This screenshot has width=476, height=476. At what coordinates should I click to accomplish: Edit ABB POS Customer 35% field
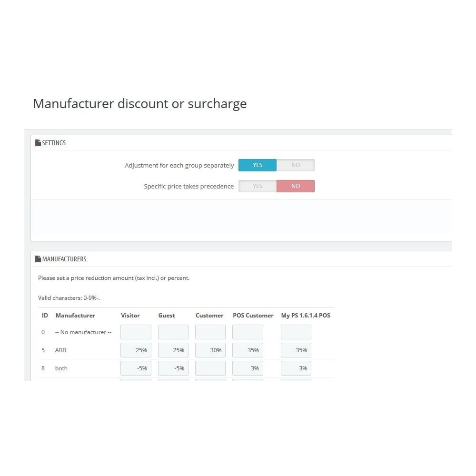pos(248,350)
